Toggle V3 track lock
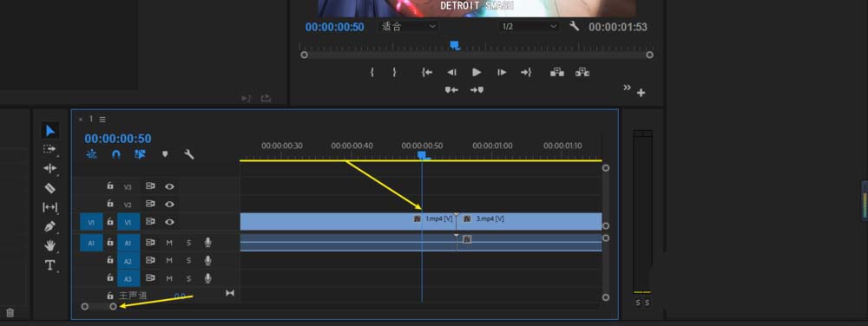 (x=110, y=186)
